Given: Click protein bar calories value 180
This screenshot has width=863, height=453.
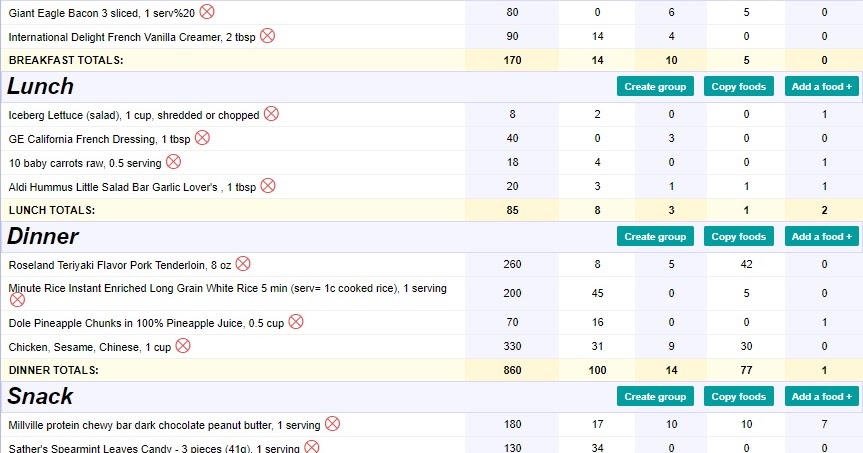Looking at the screenshot, I should tap(512, 424).
